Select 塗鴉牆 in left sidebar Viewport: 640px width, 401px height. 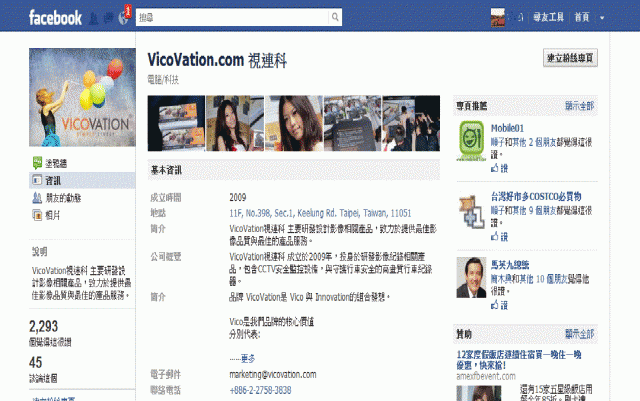tap(56, 163)
